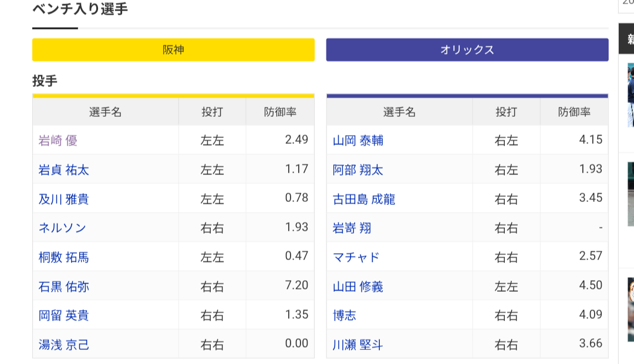The width and height of the screenshot is (634, 364).
Task: Open player page for 岩崎 優
Action: point(58,140)
